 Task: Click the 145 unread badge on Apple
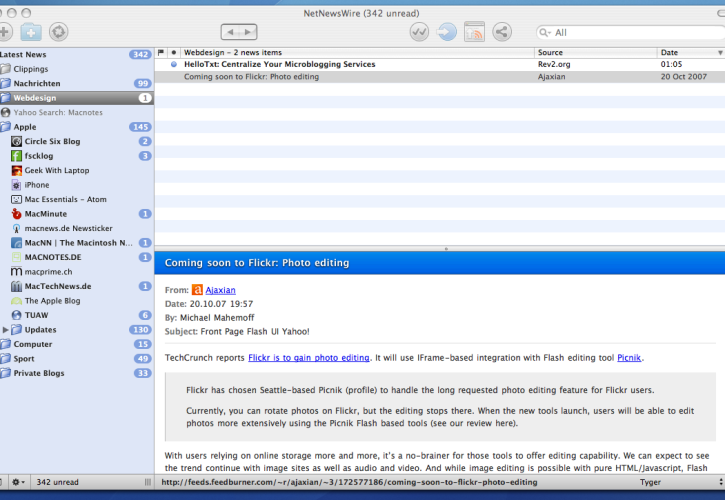tap(140, 127)
